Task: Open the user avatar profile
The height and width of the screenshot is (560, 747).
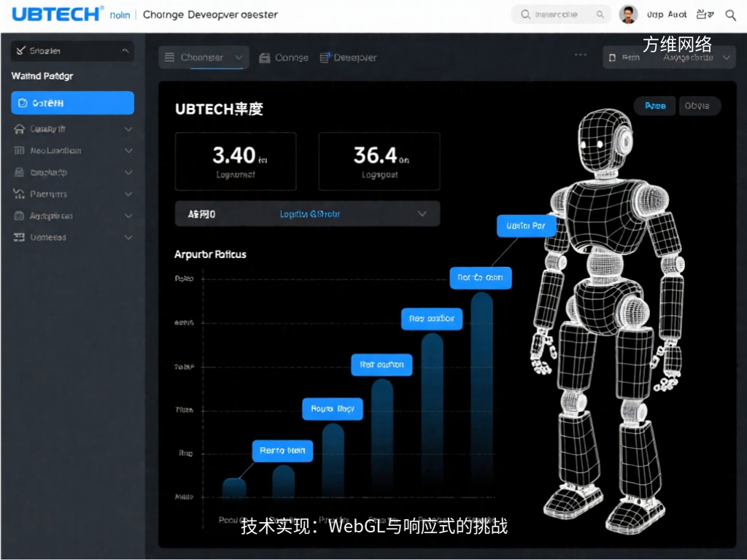Action: click(x=628, y=15)
